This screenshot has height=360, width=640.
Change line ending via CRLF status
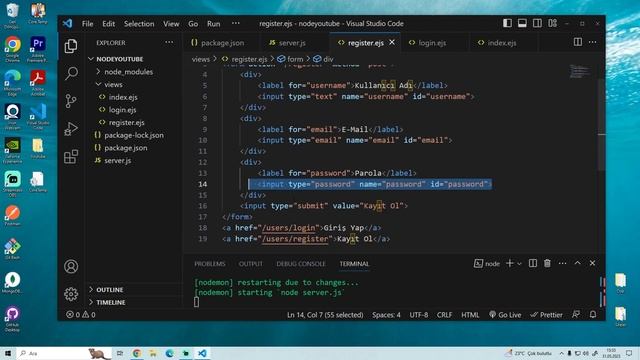coord(444,315)
